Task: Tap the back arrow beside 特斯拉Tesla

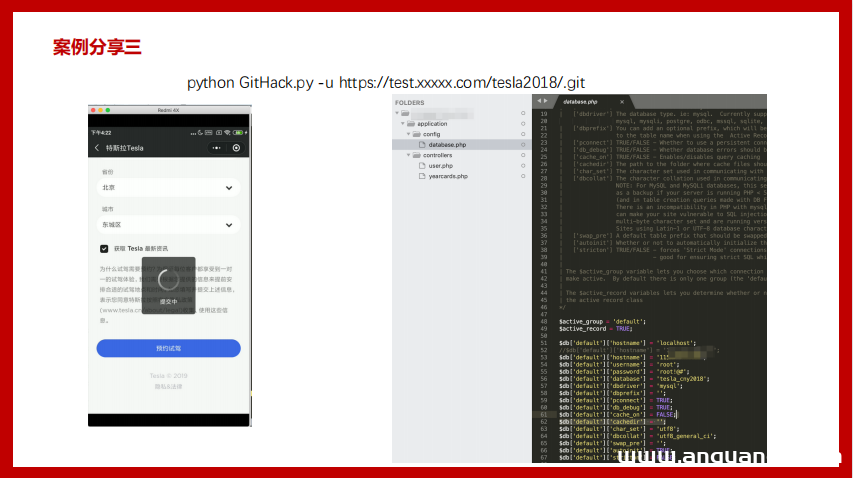Action: click(97, 148)
